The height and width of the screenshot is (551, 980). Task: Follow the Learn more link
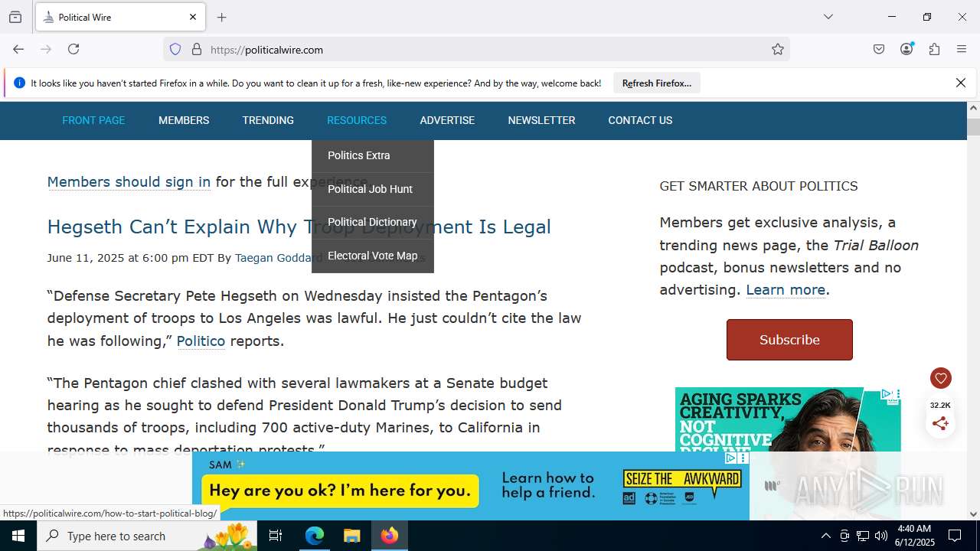(x=786, y=290)
